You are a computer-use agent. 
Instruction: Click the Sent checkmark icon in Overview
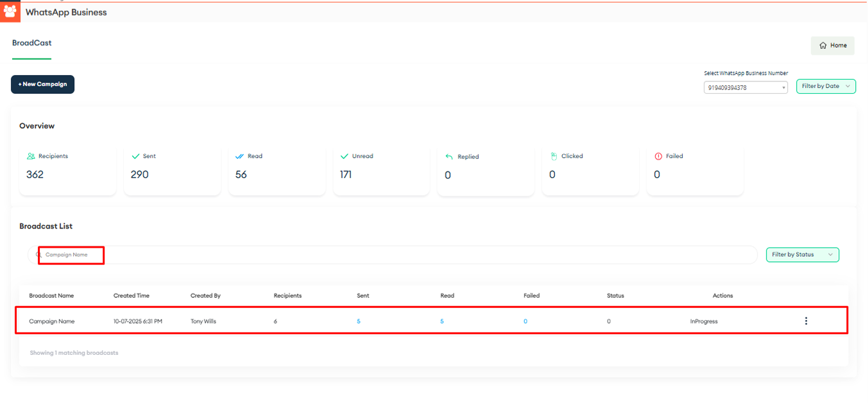135,156
